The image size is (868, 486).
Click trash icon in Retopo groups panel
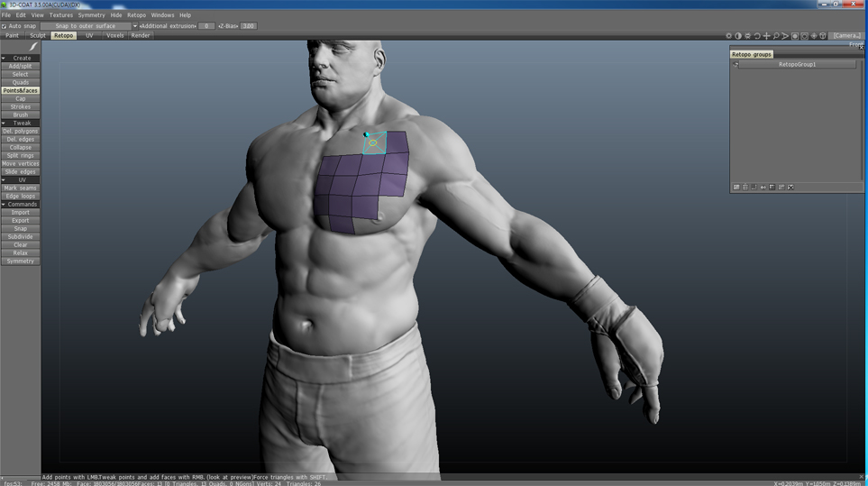tap(745, 187)
